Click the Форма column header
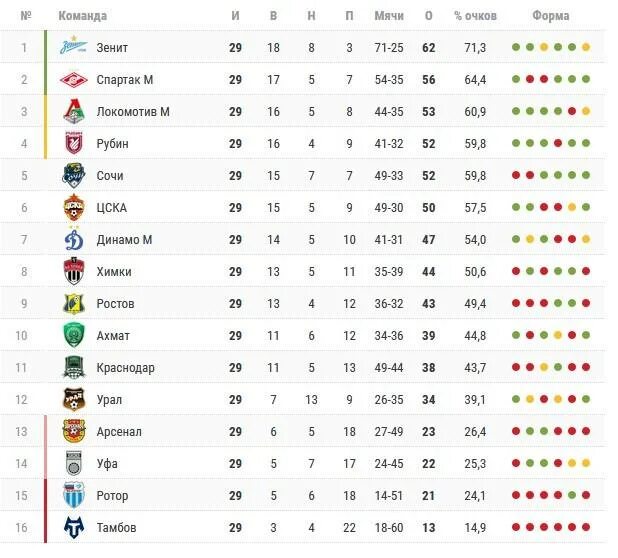The width and height of the screenshot is (618, 558). 551,16
